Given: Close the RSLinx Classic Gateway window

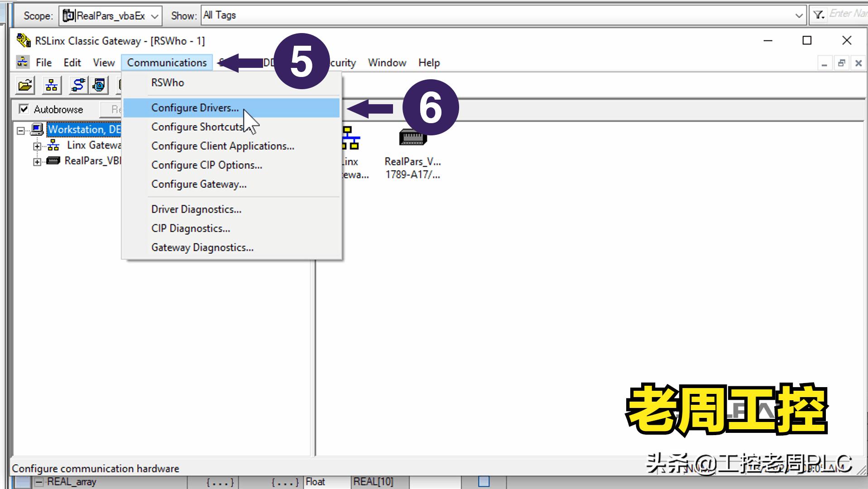Looking at the screenshot, I should (x=847, y=41).
